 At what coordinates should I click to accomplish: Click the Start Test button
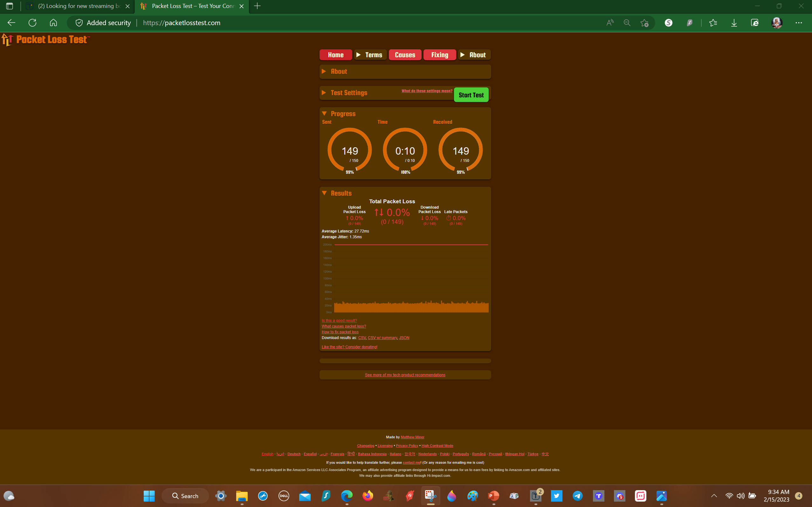[x=471, y=94]
